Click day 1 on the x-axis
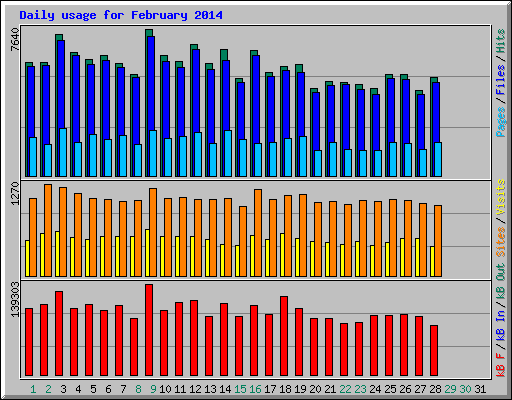 coord(33,389)
